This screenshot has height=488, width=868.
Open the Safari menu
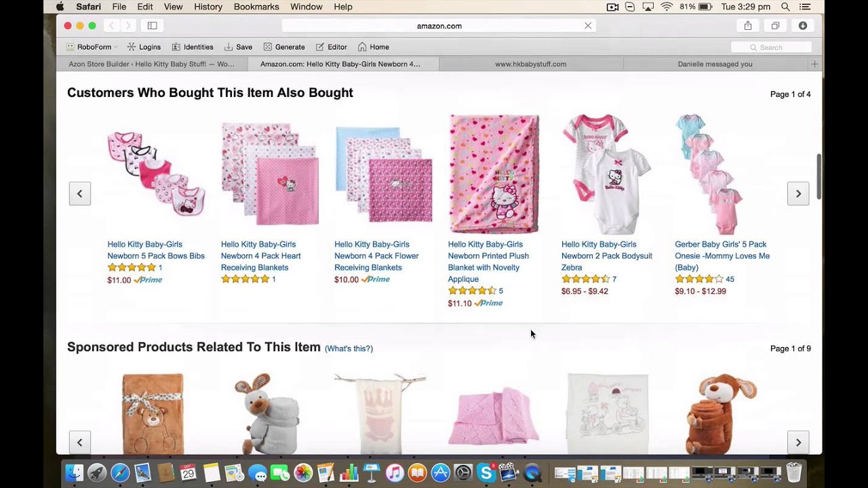[88, 7]
